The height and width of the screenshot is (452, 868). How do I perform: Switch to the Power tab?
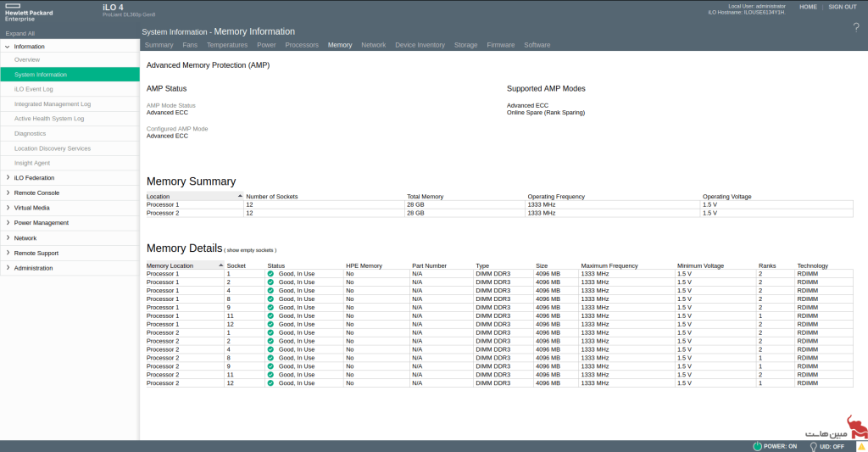266,45
